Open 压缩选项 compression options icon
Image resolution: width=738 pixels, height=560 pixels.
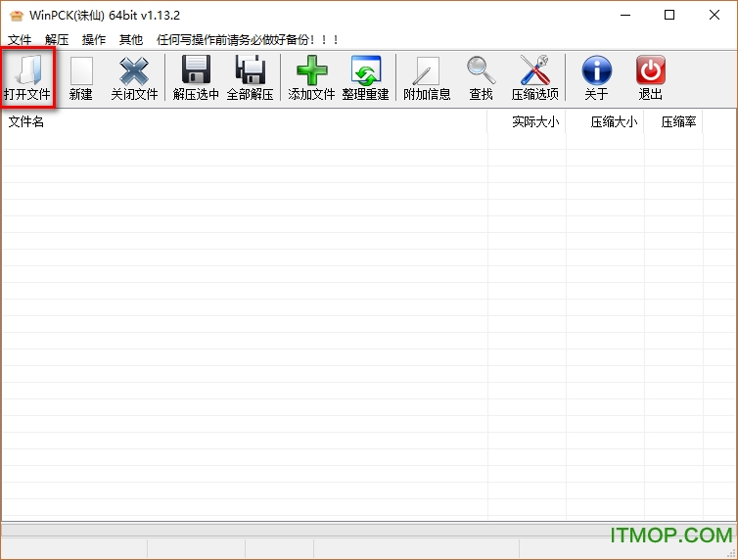tap(534, 72)
